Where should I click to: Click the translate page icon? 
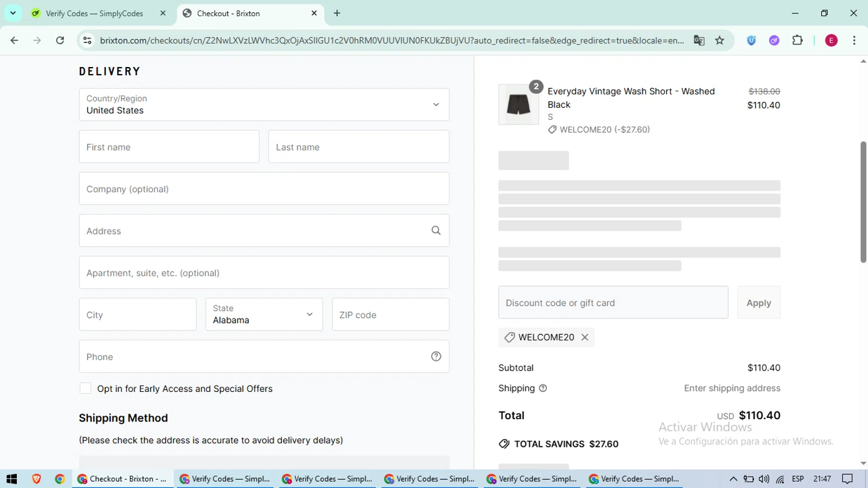699,41
